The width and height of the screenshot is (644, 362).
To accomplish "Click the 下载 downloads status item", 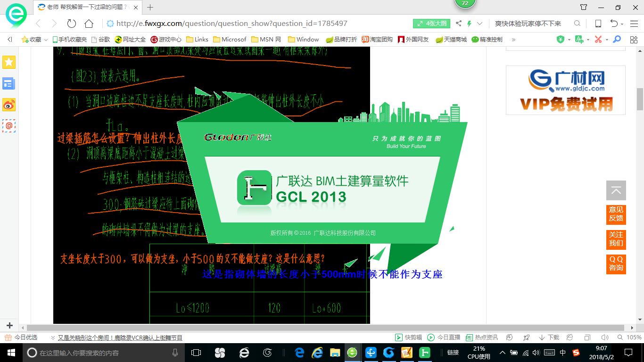I will pos(549,337).
